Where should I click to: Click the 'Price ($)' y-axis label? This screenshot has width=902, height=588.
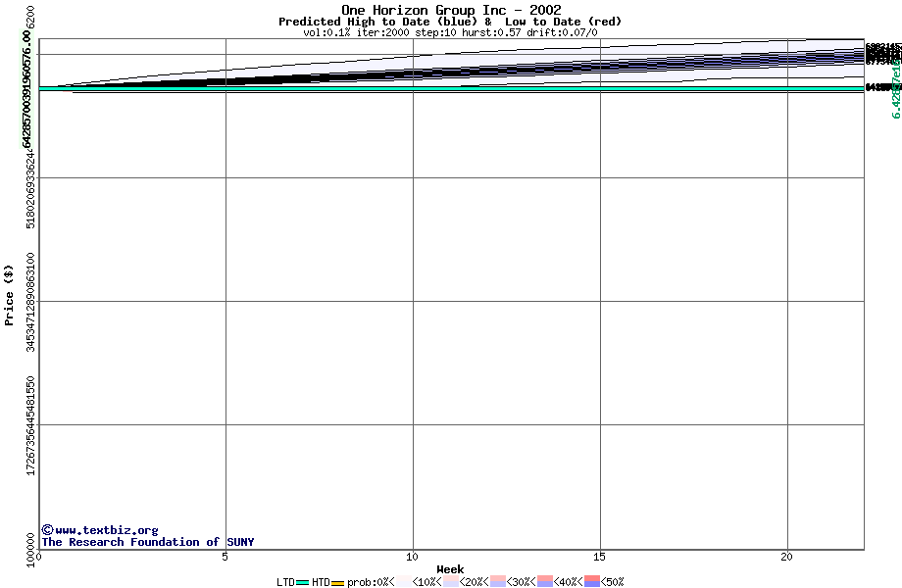pos(8,295)
